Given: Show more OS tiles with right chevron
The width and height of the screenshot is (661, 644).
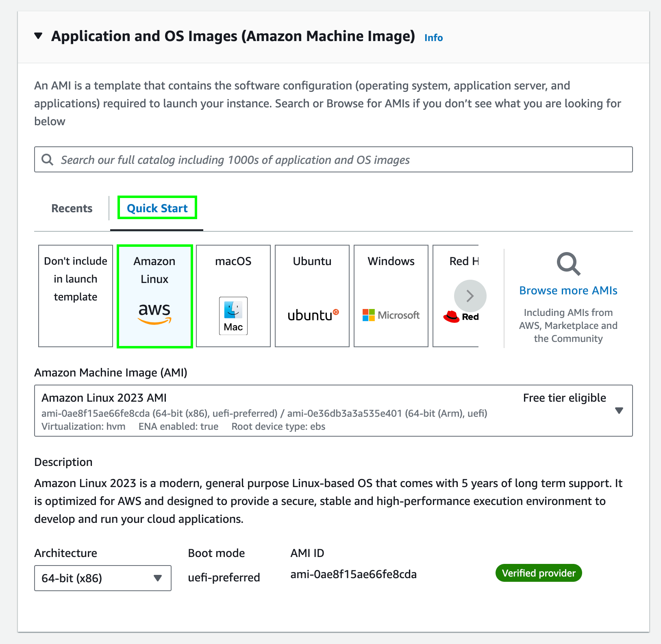Looking at the screenshot, I should (x=470, y=296).
